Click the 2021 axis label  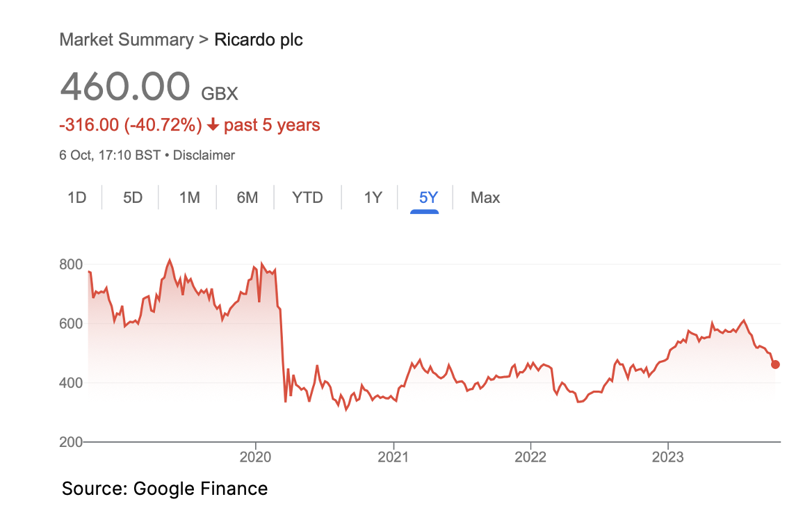[393, 457]
